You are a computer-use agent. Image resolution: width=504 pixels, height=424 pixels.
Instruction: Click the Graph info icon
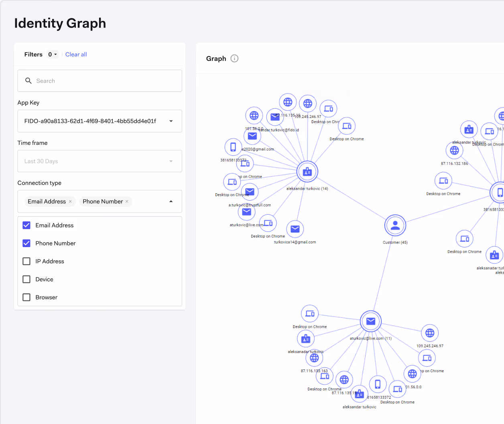pyautogui.click(x=234, y=58)
